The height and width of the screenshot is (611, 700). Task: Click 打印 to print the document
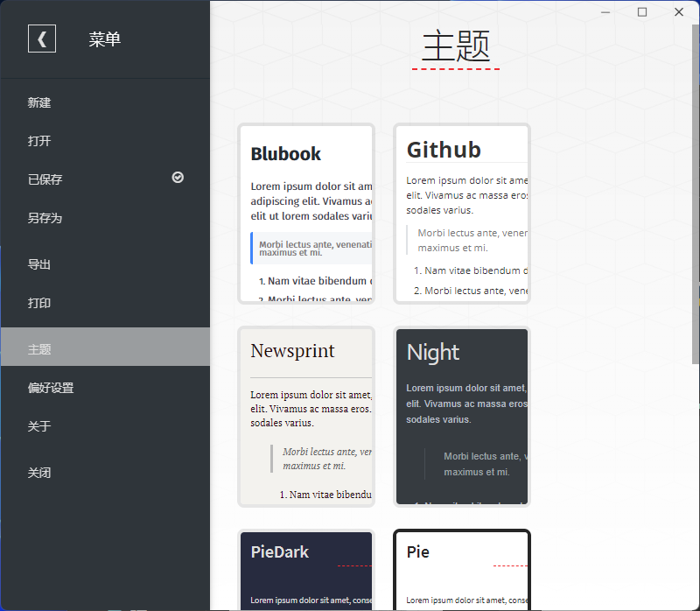click(x=39, y=304)
